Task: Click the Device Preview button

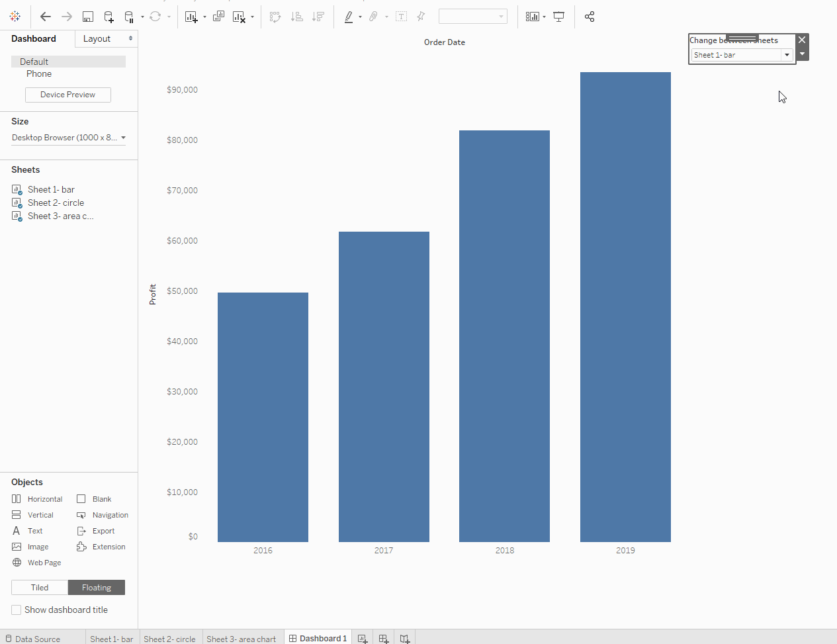Action: [x=67, y=95]
